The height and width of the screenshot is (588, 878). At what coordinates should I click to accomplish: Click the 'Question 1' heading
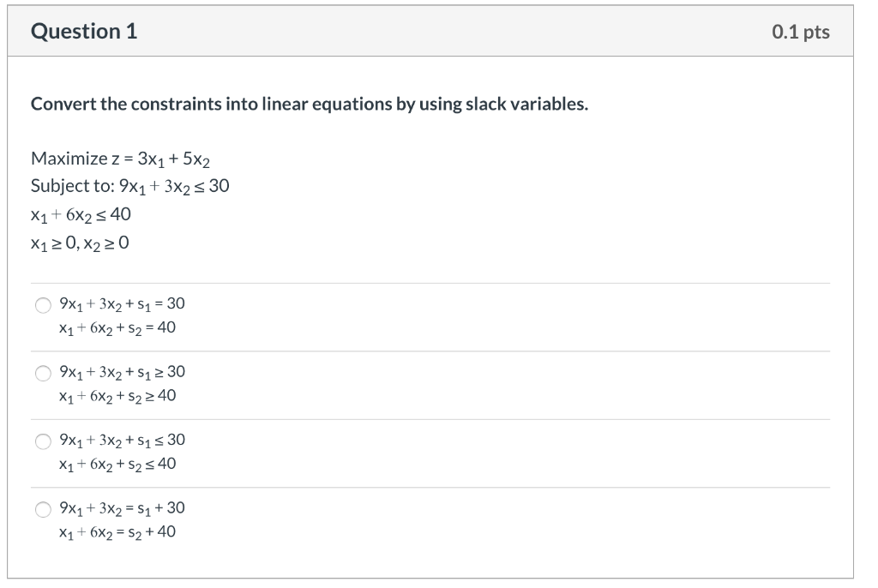tap(84, 32)
